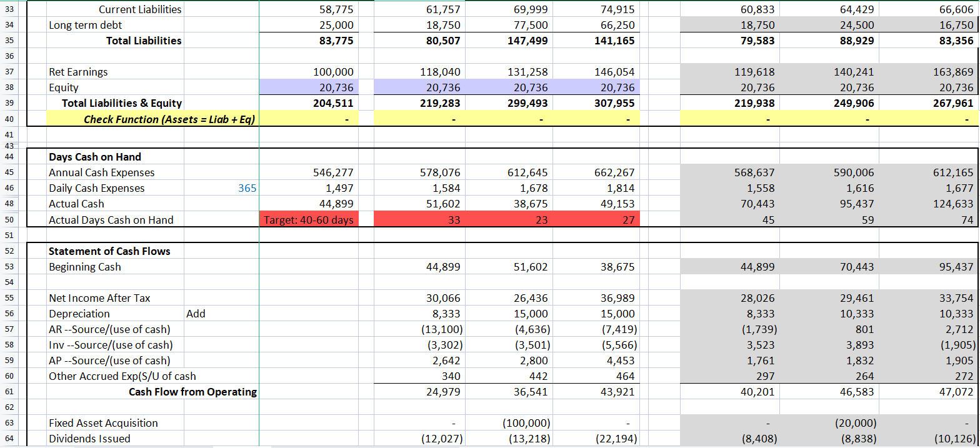The height and width of the screenshot is (448, 980).
Task: Select annual cash expenses value 546,277
Action: [333, 172]
